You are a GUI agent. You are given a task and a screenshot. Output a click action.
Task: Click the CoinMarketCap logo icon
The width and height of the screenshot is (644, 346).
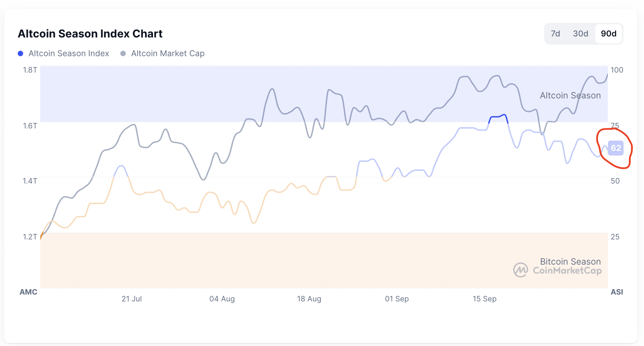coord(521,270)
